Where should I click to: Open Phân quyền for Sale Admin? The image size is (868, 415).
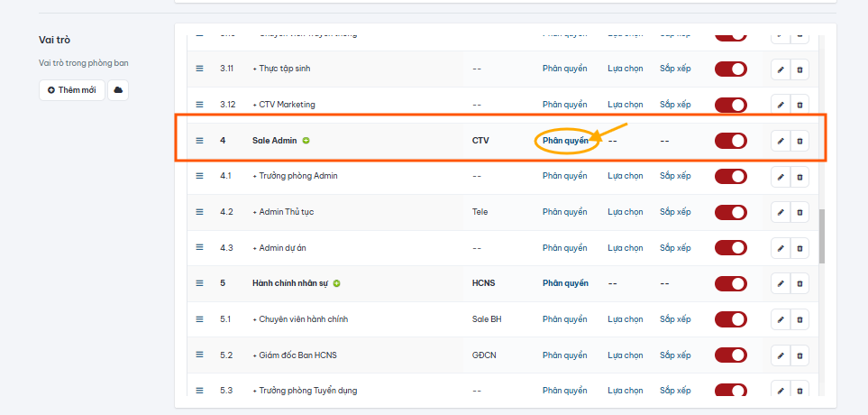pos(565,141)
